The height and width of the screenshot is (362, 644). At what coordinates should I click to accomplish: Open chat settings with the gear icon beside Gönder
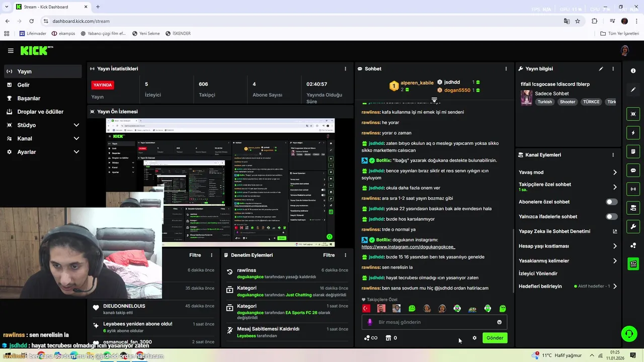pos(474,338)
